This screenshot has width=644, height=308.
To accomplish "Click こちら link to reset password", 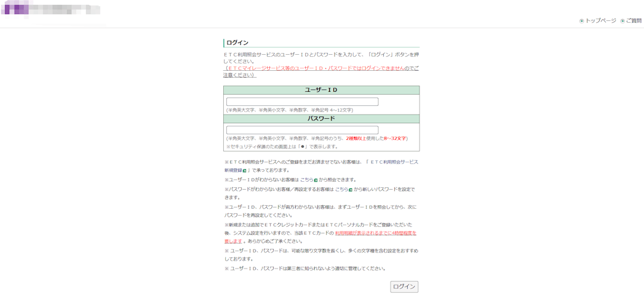I will tap(341, 190).
